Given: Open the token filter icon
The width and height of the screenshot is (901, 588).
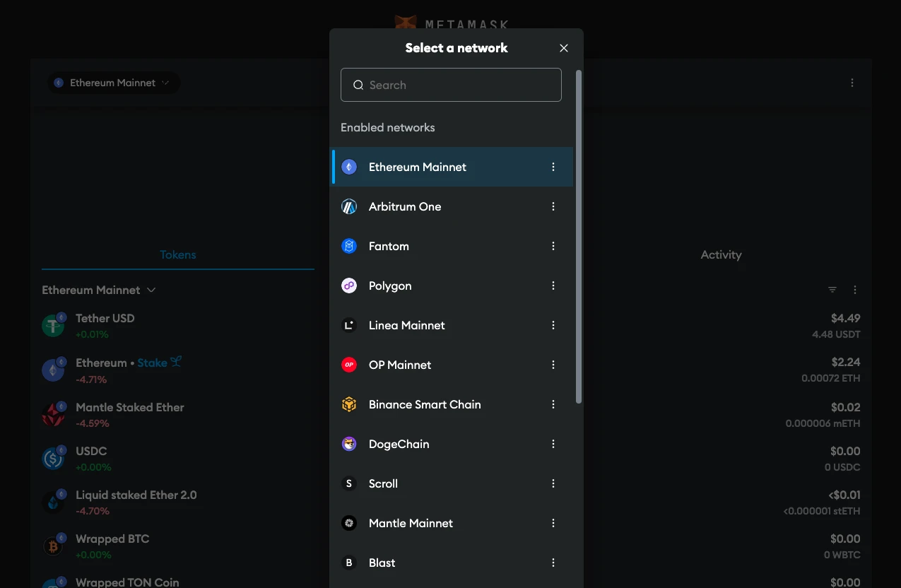Looking at the screenshot, I should 832,290.
